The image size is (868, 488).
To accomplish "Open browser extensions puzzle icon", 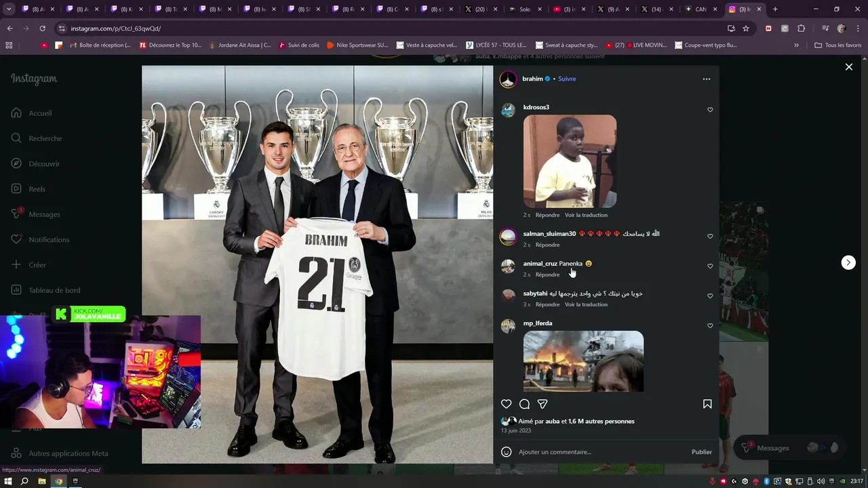I will (x=801, y=28).
